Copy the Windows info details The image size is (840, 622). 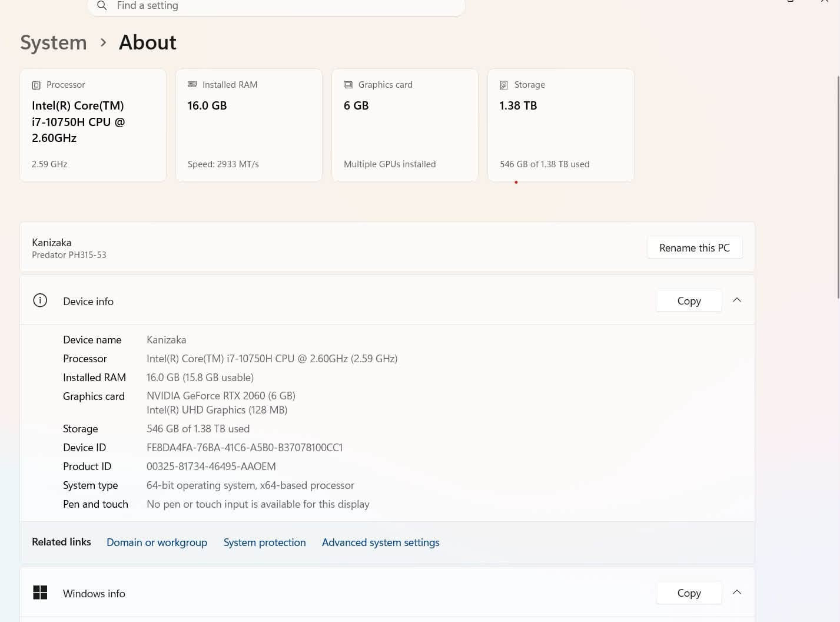click(x=689, y=593)
